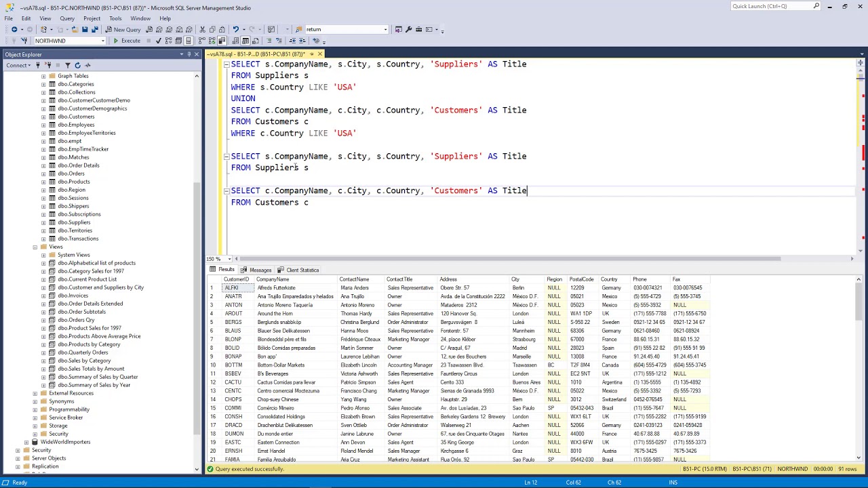Image resolution: width=868 pixels, height=488 pixels.
Task: Click the Undo toolbar icon
Action: click(235, 29)
